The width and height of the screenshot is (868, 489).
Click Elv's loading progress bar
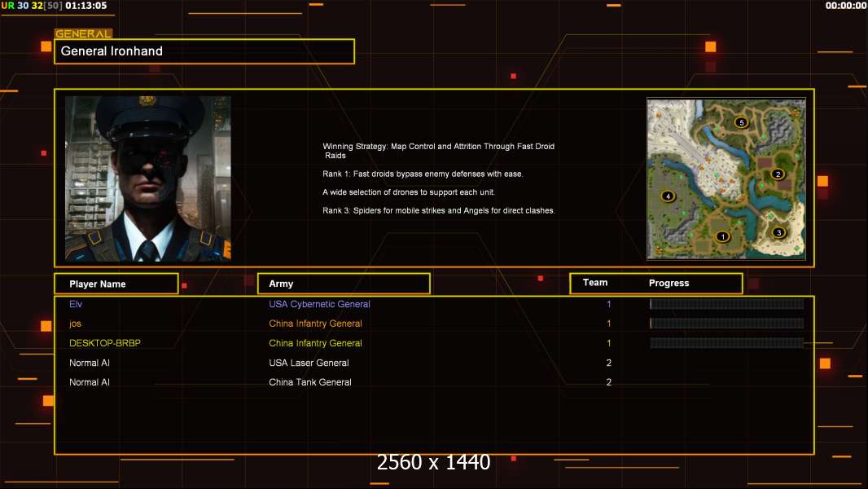[727, 303]
